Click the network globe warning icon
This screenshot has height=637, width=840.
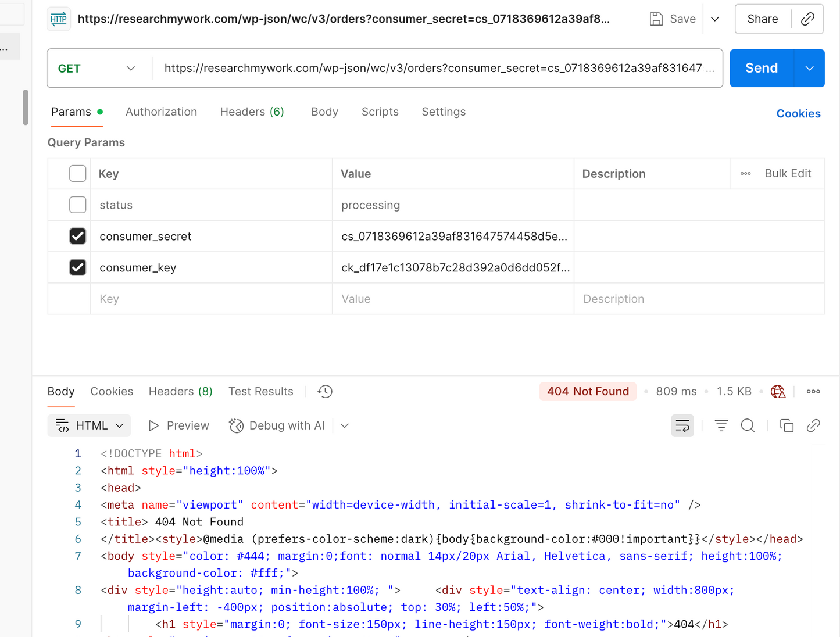tap(778, 392)
